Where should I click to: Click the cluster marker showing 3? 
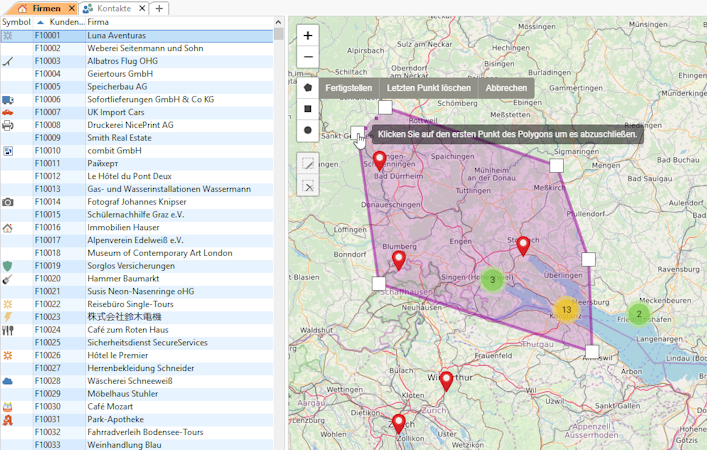coord(492,280)
